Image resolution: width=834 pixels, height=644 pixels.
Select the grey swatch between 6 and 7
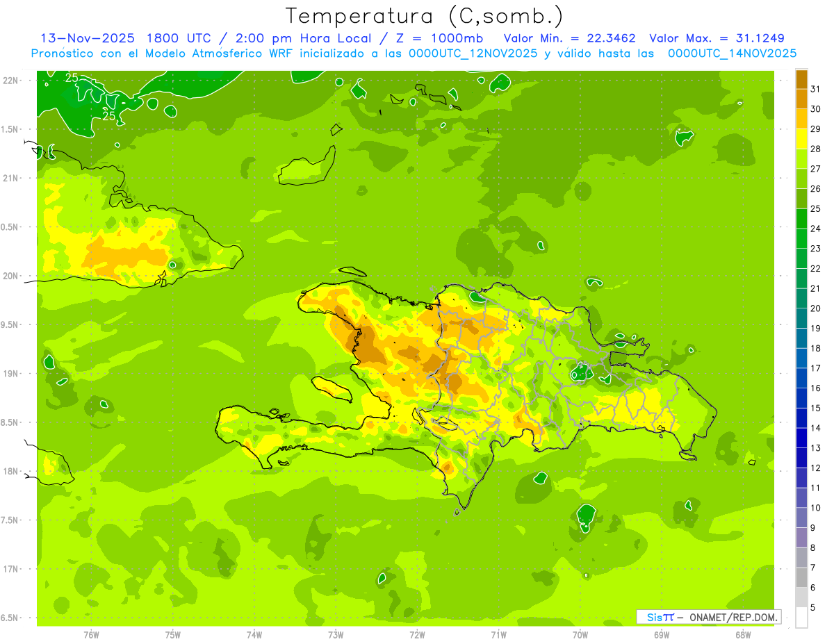click(801, 578)
